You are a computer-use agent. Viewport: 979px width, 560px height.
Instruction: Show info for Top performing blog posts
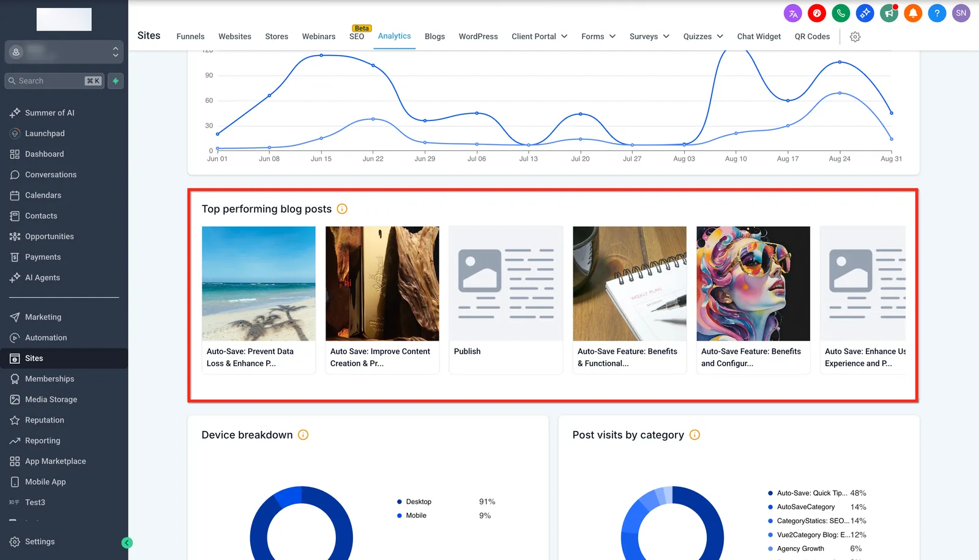click(x=342, y=209)
